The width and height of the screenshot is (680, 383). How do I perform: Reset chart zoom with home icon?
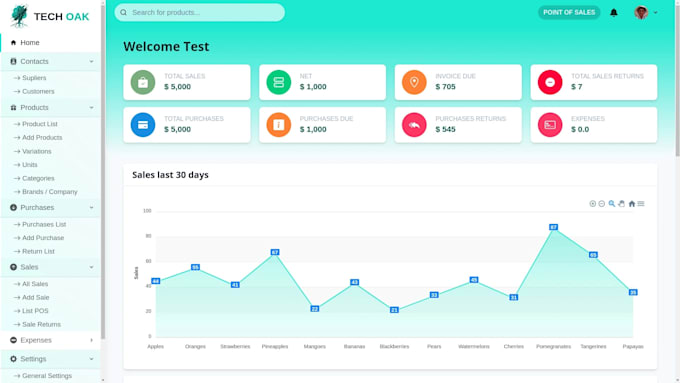pyautogui.click(x=631, y=204)
